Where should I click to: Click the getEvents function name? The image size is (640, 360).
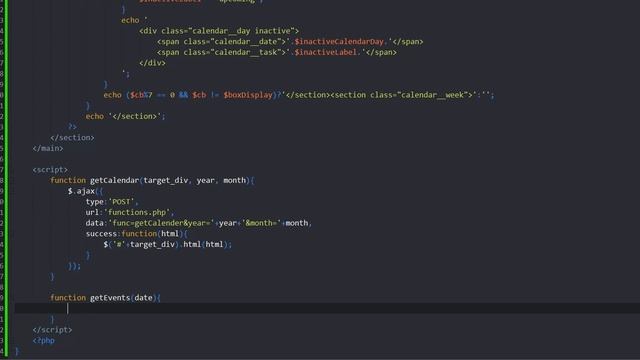(x=110, y=298)
